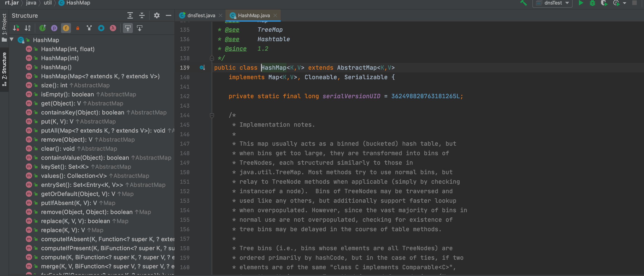Image resolution: width=644 pixels, height=276 pixels.
Task: Toggle Show Fields (orange f) filter
Action: 66,28
